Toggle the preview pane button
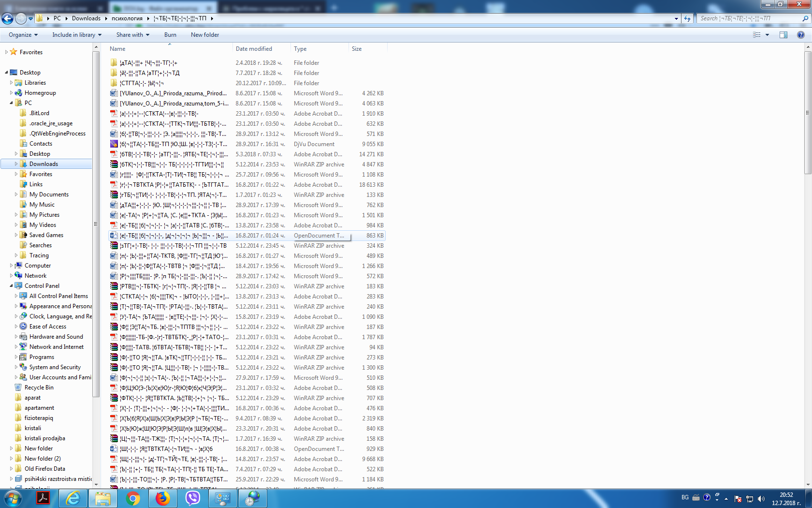 [783, 35]
